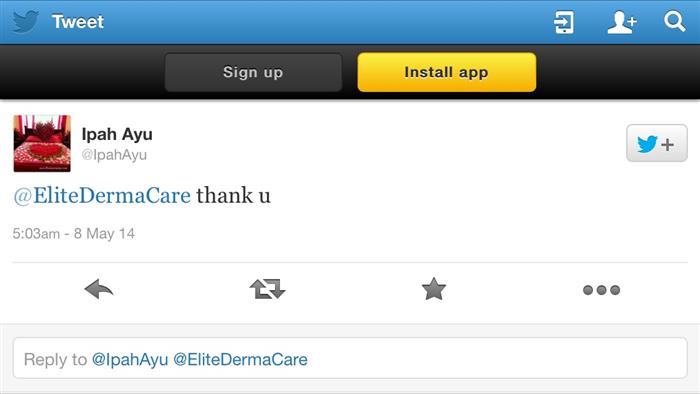Retweet using the double-arrow icon
The image size is (700, 394).
point(267,289)
